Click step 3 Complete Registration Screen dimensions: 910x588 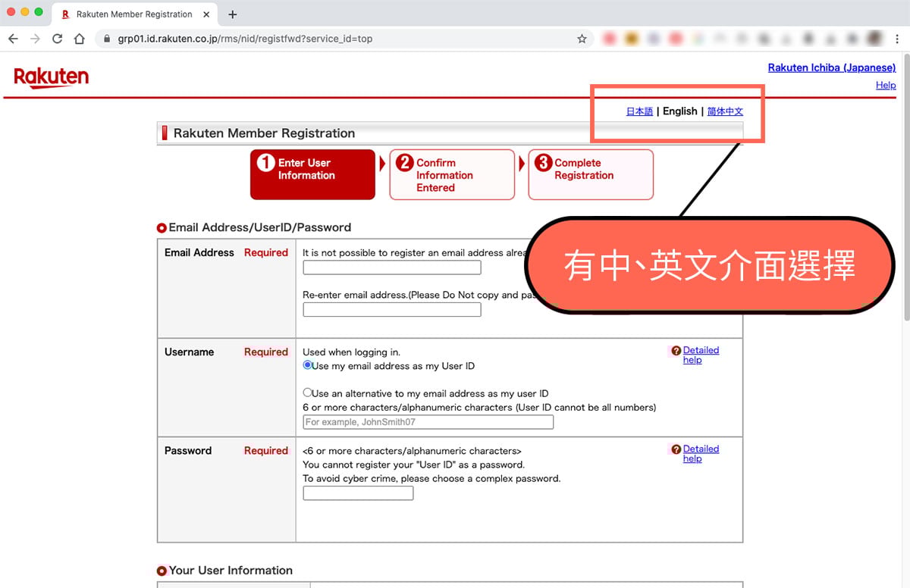591,174
